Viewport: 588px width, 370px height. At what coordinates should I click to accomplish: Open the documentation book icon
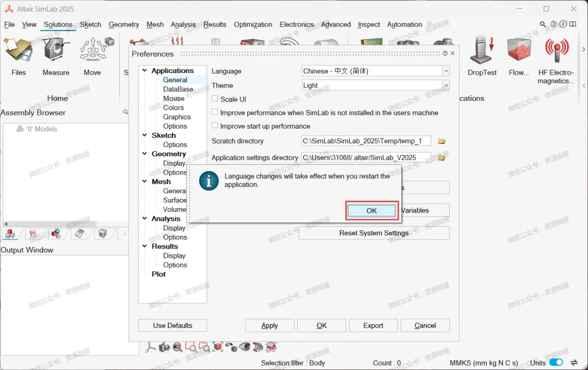click(573, 25)
